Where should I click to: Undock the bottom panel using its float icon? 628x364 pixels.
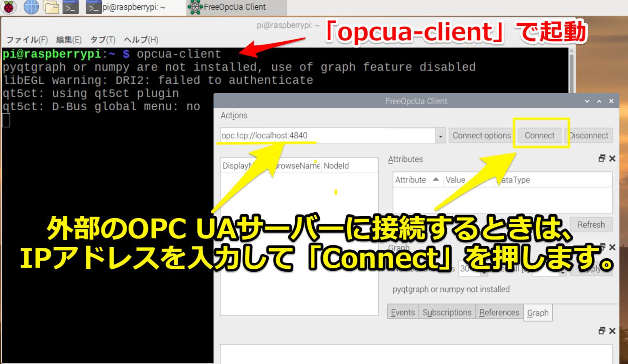point(601,331)
